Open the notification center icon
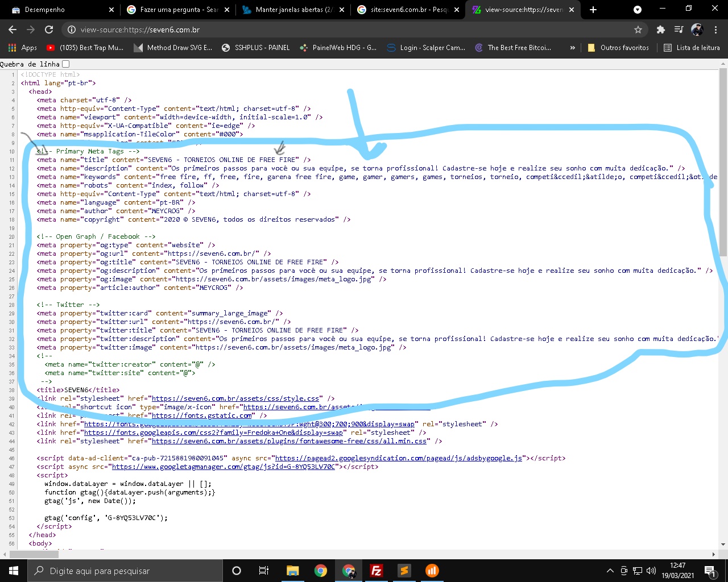Viewport: 728px width, 582px height. click(x=710, y=571)
